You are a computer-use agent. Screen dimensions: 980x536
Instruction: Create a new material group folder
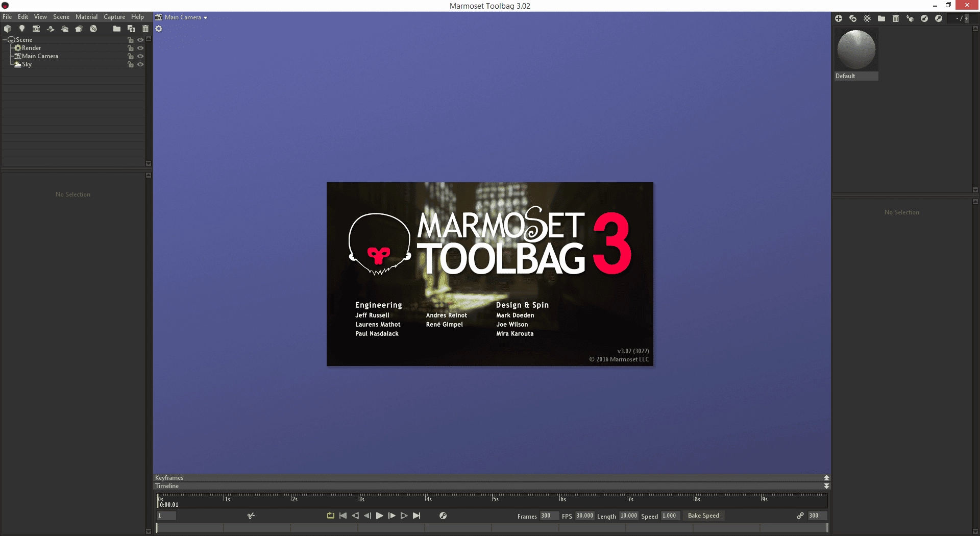coord(881,18)
